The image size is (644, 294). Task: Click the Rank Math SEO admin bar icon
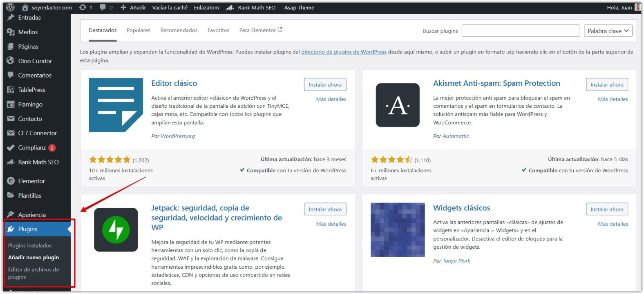pyautogui.click(x=230, y=7)
